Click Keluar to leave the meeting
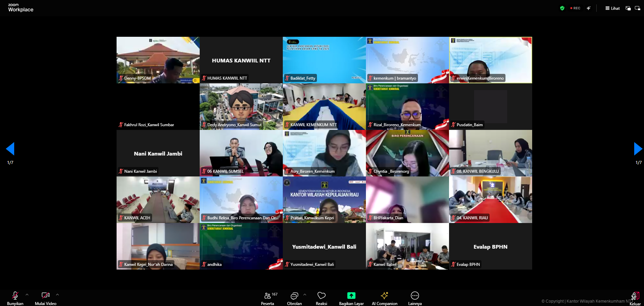Image resolution: width=644 pixels, height=306 pixels. click(635, 298)
